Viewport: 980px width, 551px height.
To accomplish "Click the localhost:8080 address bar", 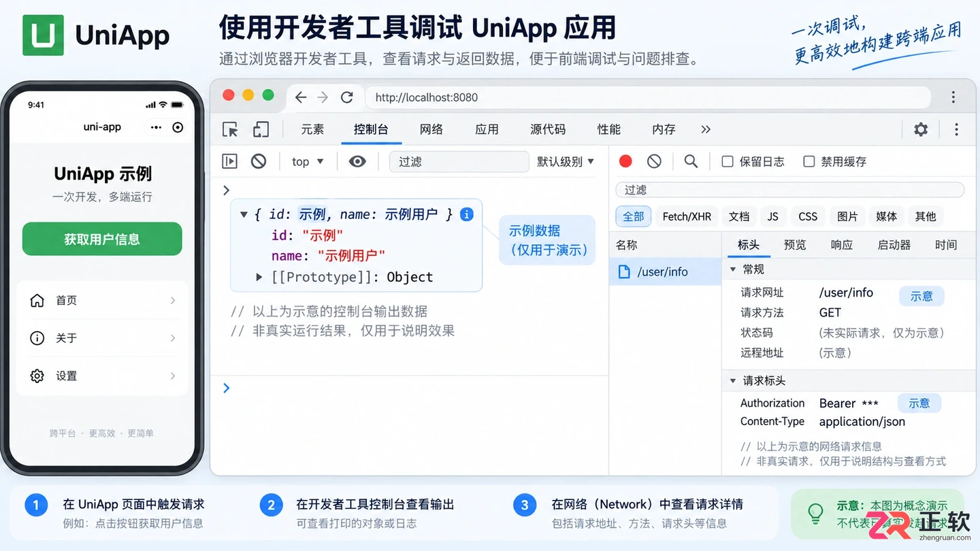I will (648, 97).
